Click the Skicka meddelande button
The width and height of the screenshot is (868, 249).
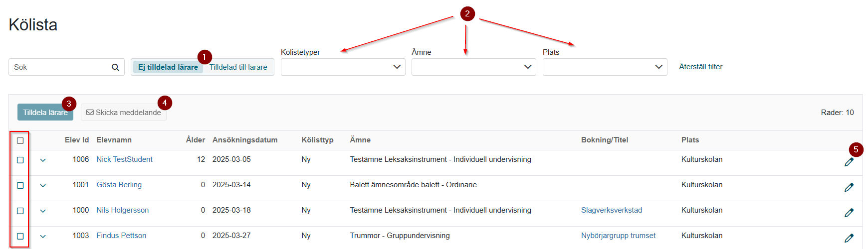click(124, 112)
